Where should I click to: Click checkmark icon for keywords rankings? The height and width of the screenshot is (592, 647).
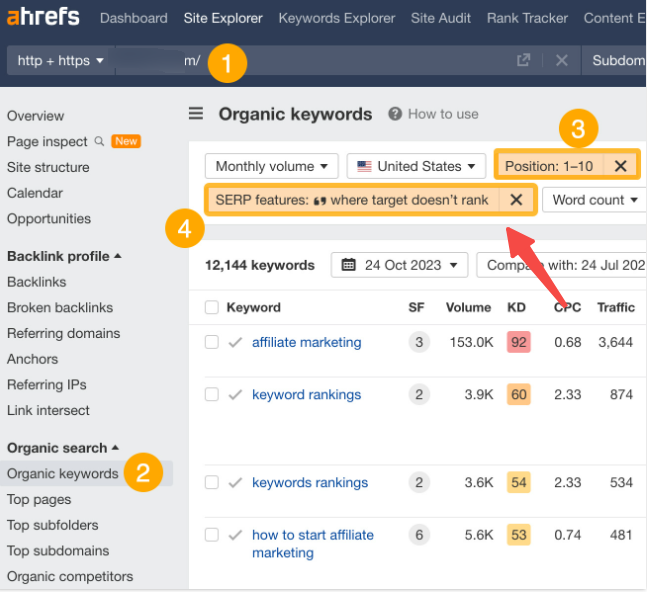[x=235, y=482]
